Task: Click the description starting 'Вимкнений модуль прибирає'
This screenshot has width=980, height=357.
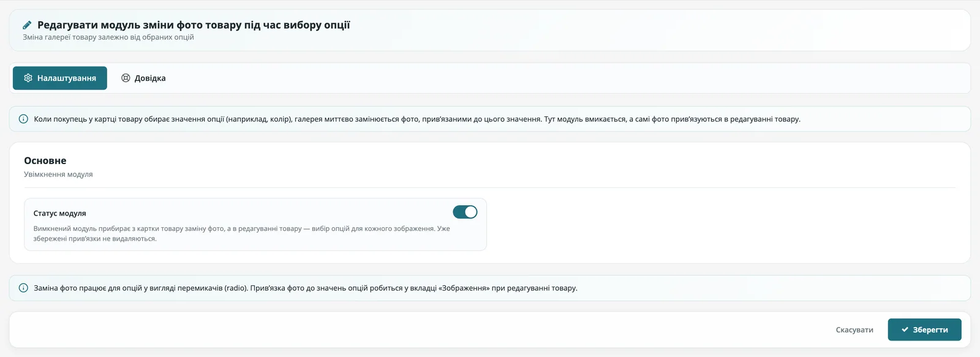Action: (x=242, y=233)
